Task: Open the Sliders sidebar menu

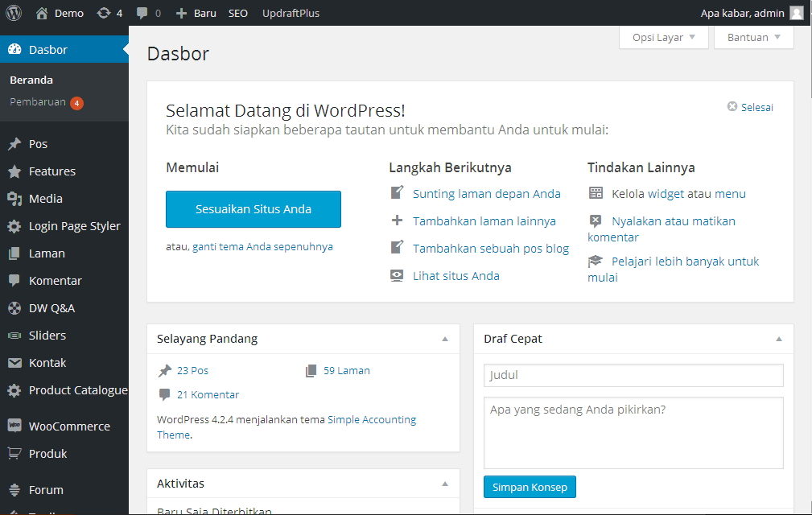Action: click(47, 336)
